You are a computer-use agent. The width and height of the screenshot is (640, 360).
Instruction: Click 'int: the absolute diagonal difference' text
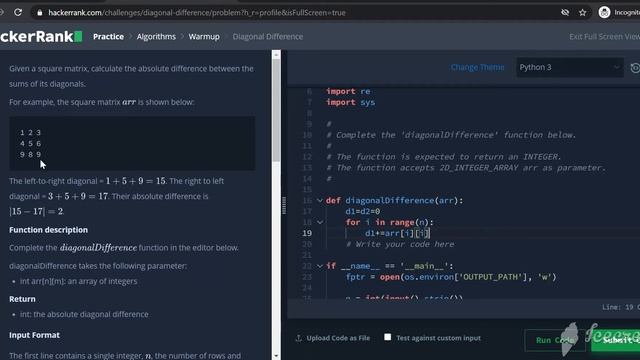tap(84, 314)
